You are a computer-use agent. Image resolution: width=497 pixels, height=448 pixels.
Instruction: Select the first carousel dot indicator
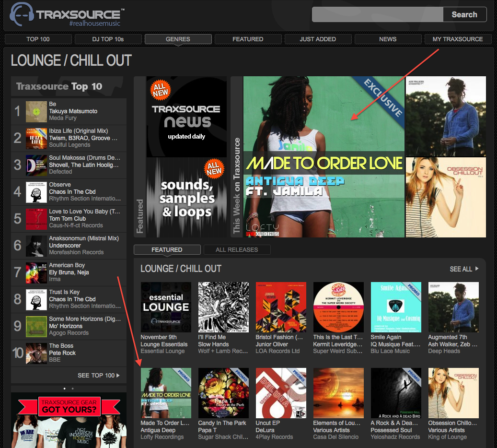(65, 389)
